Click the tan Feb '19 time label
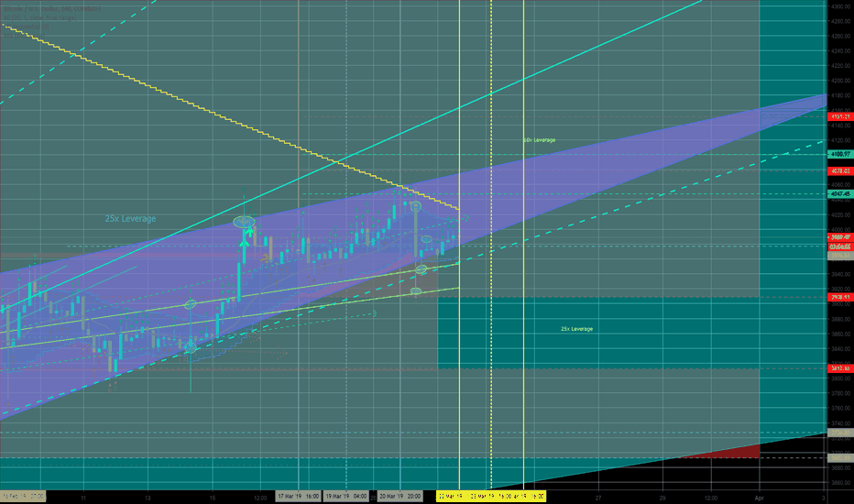Screen dimensions: 854x504 (23, 497)
